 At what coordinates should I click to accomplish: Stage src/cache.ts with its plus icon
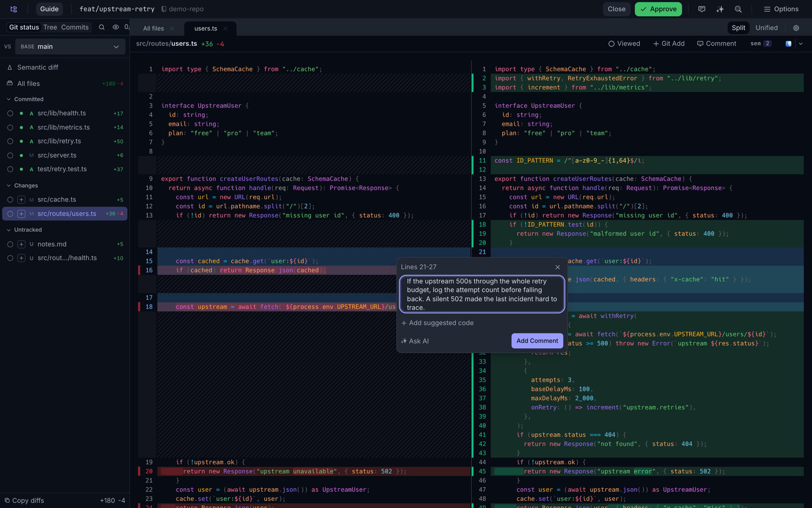22,200
